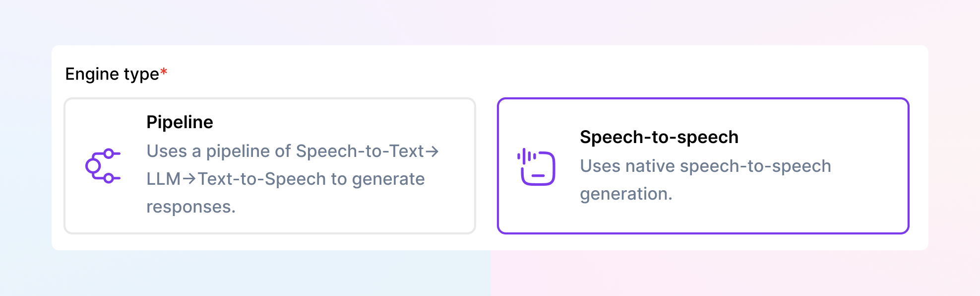Select the branching graph icon on Pipeline card

103,165
